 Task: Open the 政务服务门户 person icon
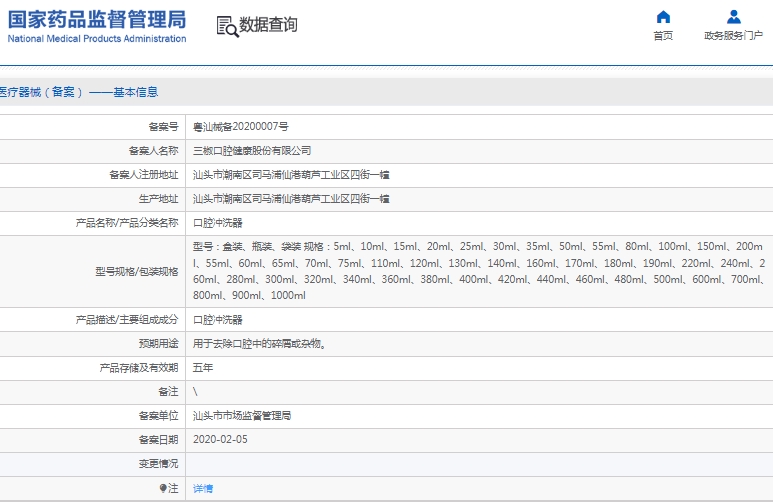[x=734, y=17]
